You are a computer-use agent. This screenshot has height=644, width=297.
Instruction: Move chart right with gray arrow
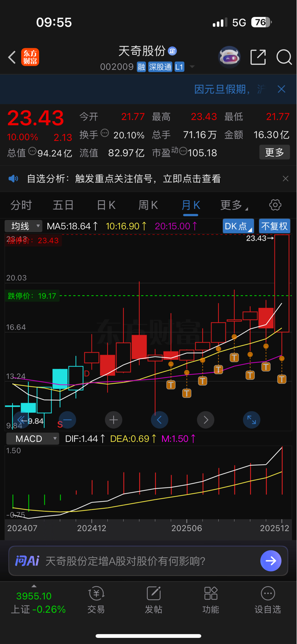click(205, 420)
